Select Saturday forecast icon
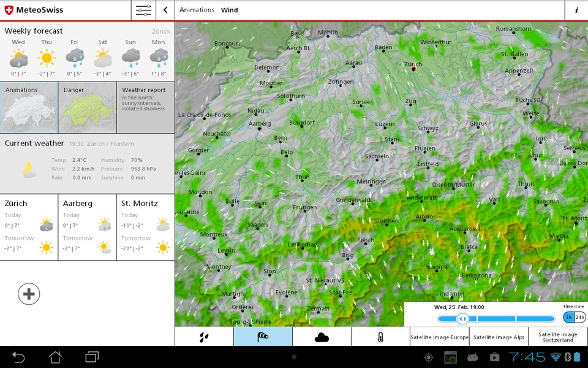The width and height of the screenshot is (588, 368). [103, 58]
